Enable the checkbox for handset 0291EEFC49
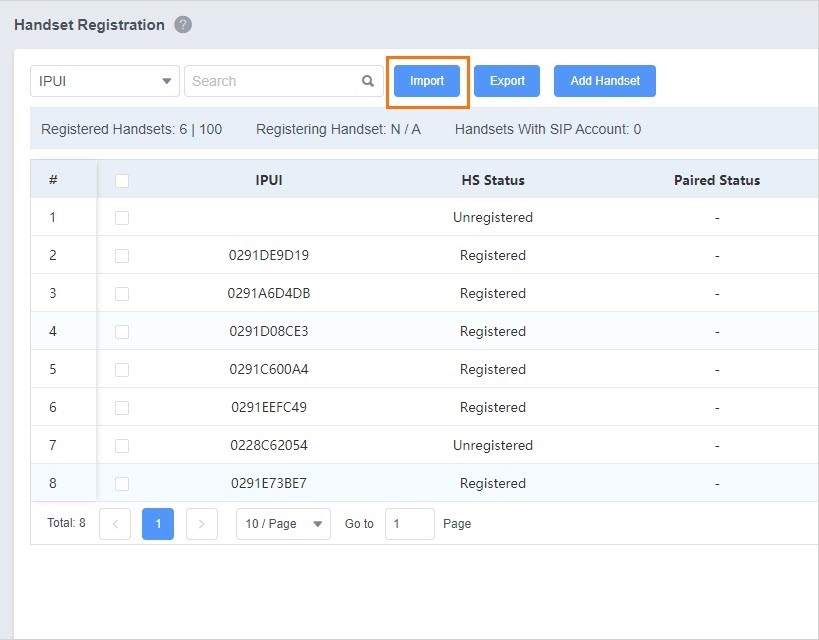819x640 pixels. [122, 408]
